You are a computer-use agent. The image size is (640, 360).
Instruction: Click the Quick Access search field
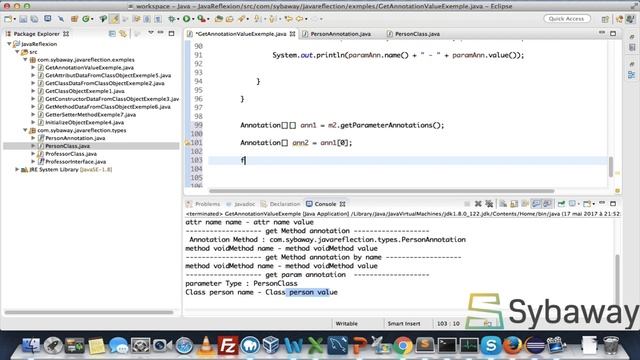(567, 19)
